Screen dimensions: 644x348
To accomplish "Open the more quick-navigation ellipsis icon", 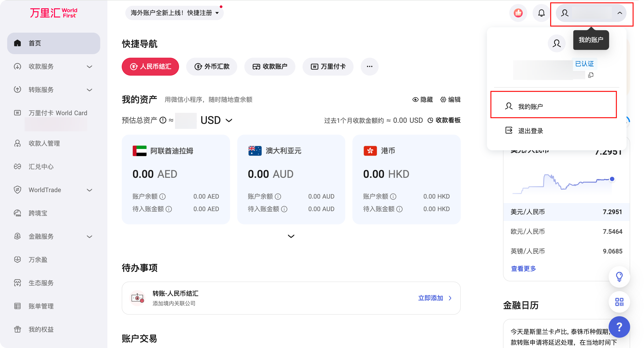I will pyautogui.click(x=369, y=67).
